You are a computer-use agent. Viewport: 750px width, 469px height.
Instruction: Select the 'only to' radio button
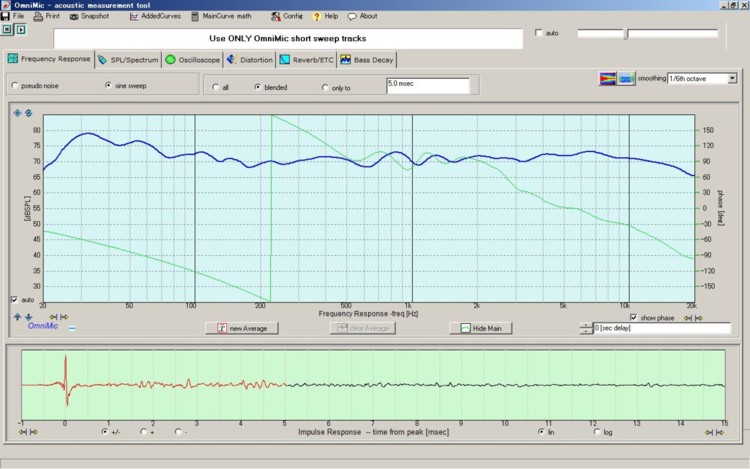[325, 87]
